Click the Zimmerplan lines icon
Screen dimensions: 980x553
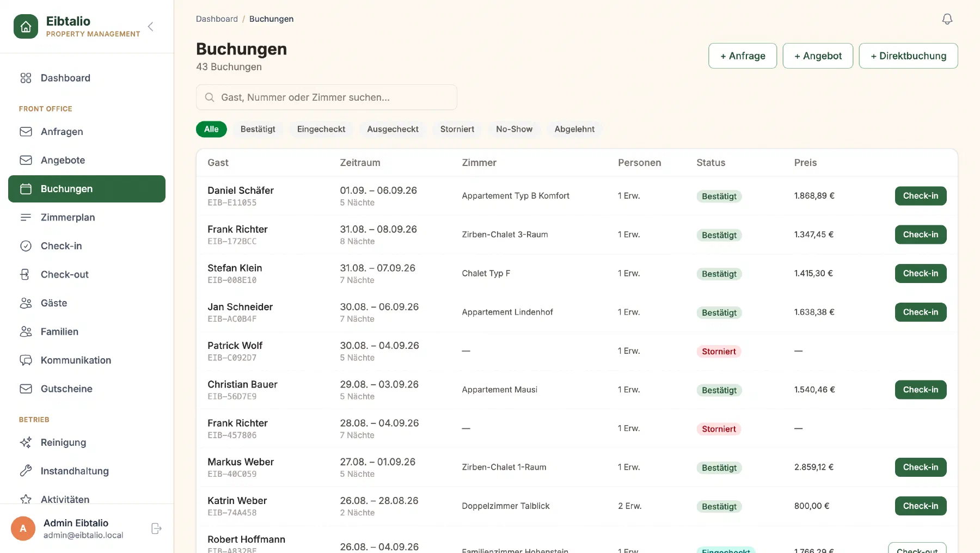[26, 217]
